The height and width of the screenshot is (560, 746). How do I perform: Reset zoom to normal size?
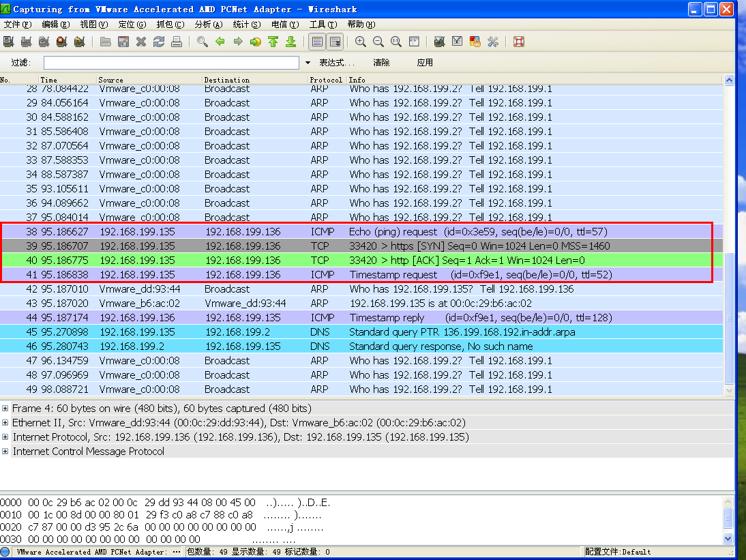click(x=396, y=42)
